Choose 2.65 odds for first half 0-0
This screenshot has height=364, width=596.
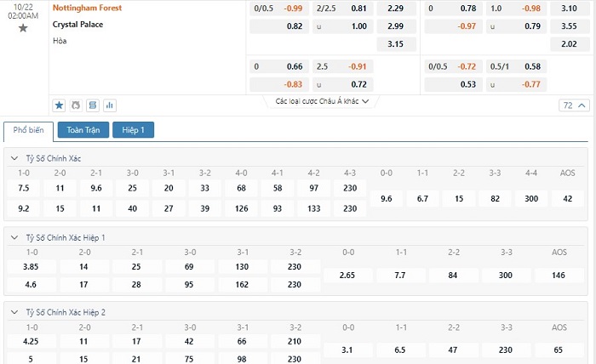click(x=348, y=276)
